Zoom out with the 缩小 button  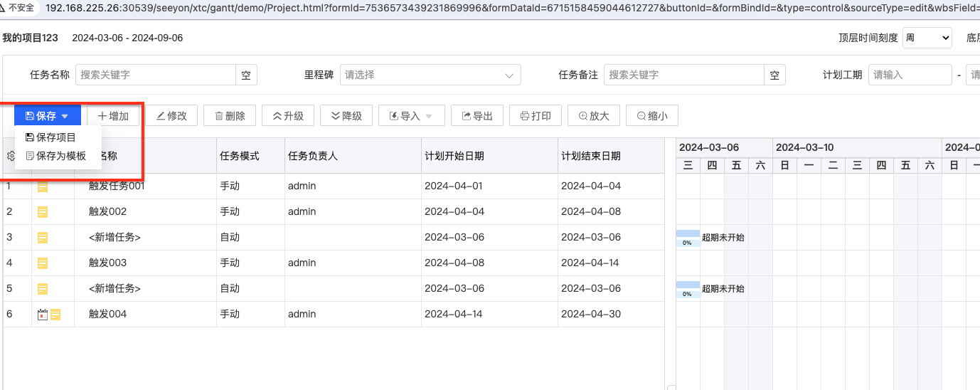[652, 116]
